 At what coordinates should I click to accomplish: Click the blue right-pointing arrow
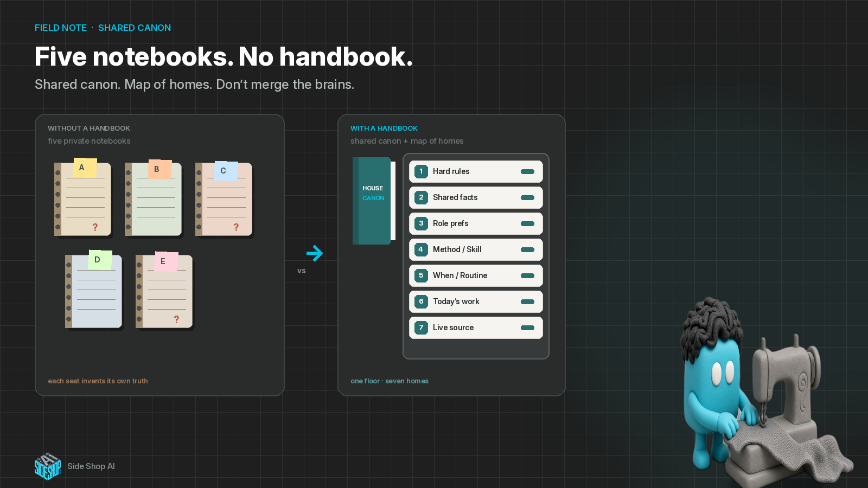coord(315,253)
